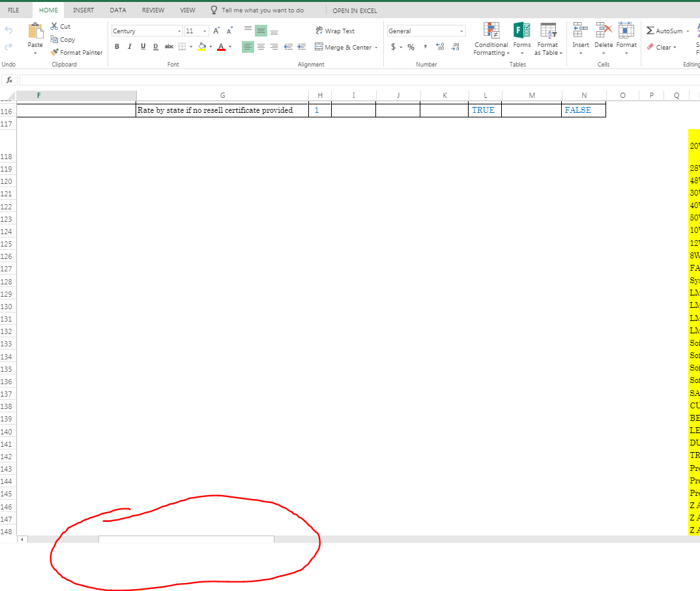Click Merge & Center

343,47
